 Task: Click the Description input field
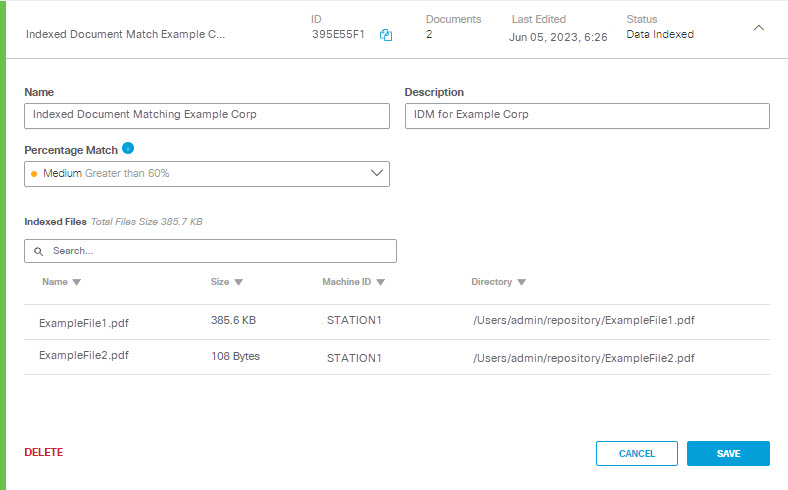pyautogui.click(x=587, y=116)
